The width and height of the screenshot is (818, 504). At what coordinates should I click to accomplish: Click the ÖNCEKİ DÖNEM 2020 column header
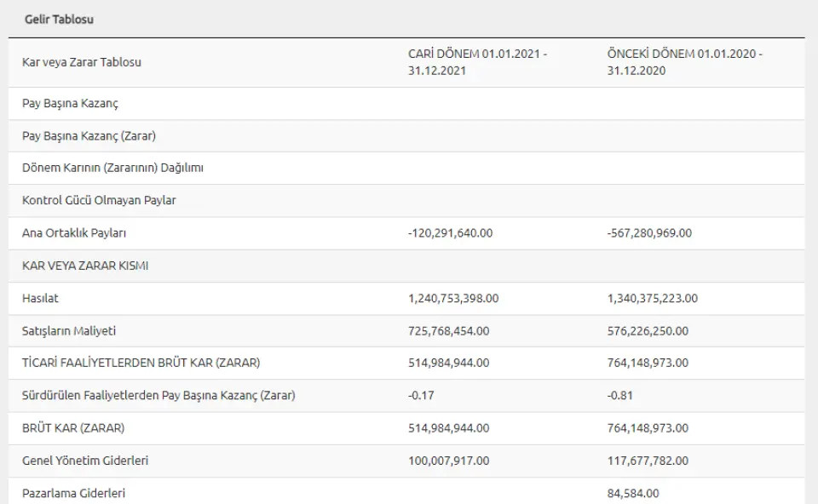tap(685, 62)
